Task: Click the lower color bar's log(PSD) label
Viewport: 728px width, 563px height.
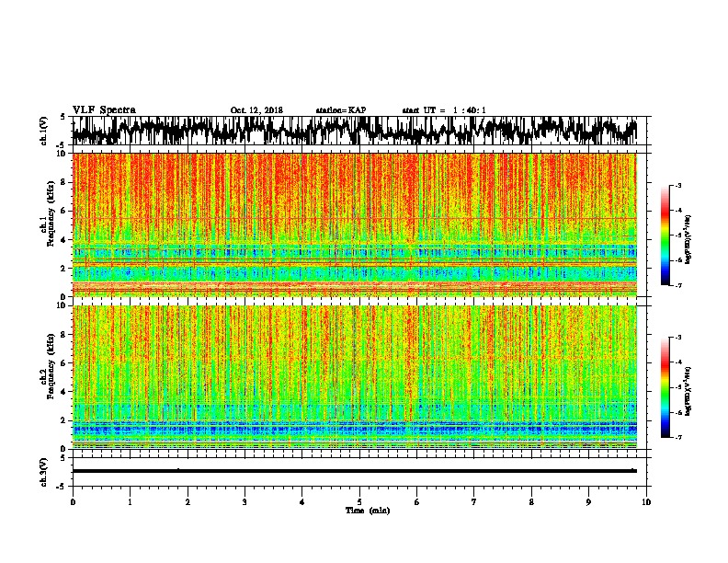Action: pyautogui.click(x=688, y=391)
